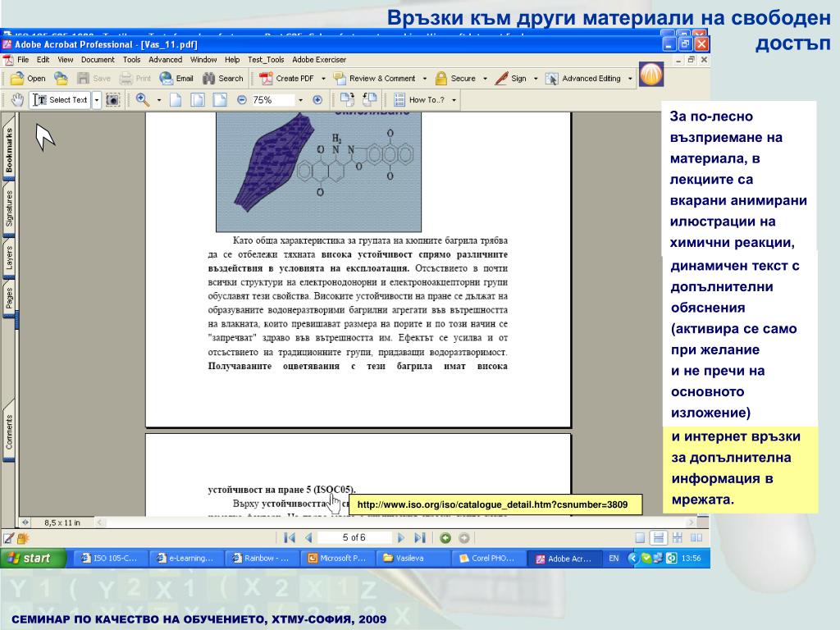
Task: Set view to Fit Width icon
Action: (220, 99)
